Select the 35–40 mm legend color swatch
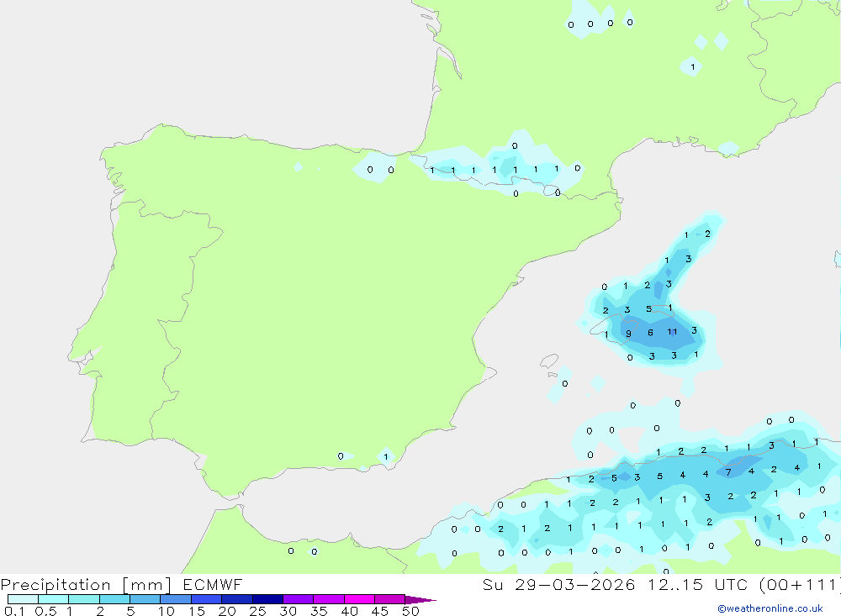Viewport: 841px width, 616px height. [x=328, y=599]
